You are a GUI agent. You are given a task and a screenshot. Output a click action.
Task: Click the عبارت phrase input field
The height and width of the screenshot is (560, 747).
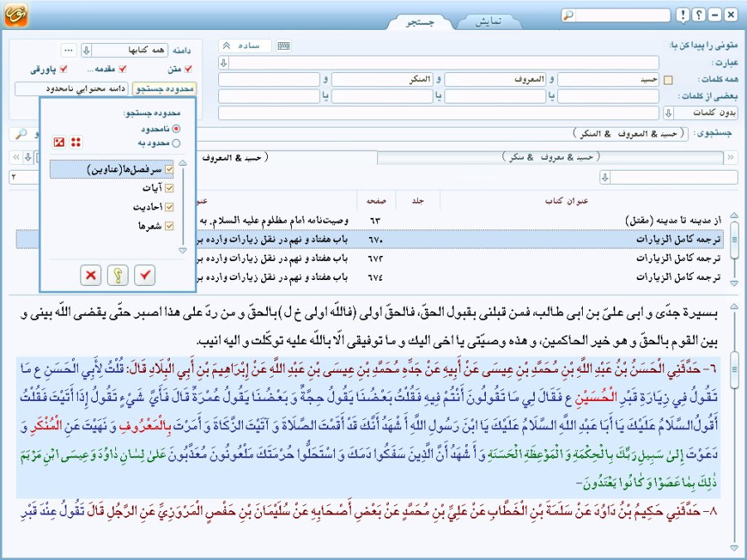tap(444, 62)
